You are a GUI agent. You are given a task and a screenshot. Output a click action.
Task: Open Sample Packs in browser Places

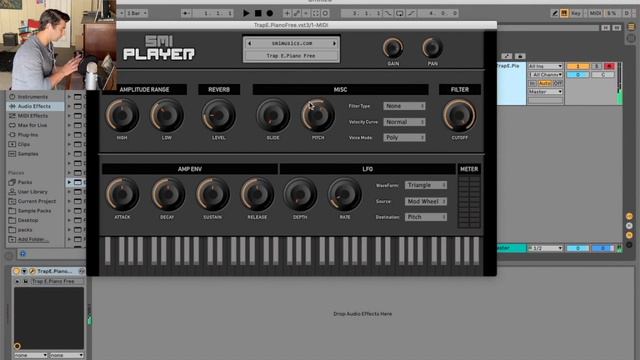pos(35,211)
